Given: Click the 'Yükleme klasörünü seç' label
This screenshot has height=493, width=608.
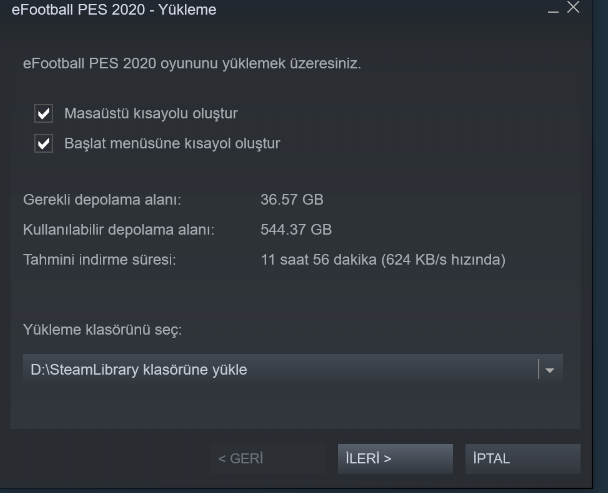Looking at the screenshot, I should click(x=102, y=330).
